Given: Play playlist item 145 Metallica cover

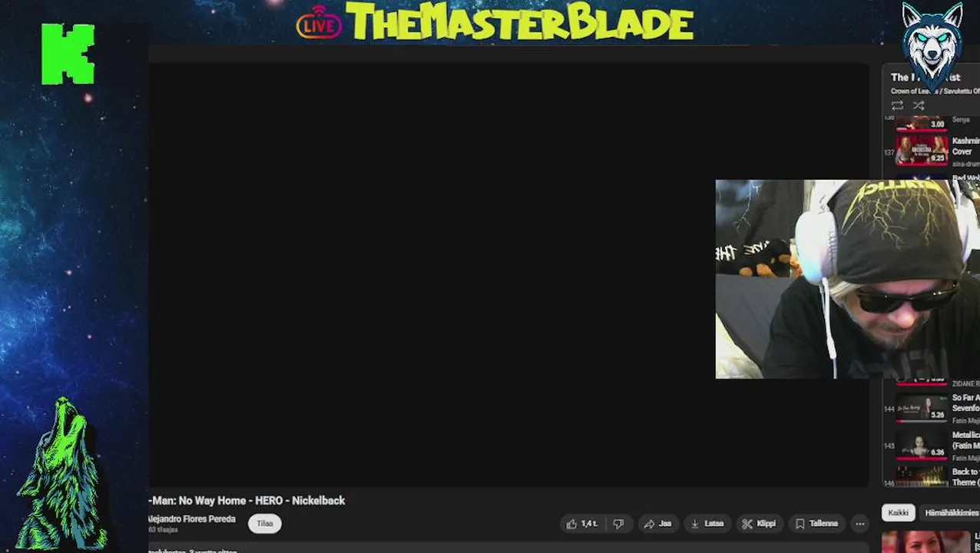Looking at the screenshot, I should click(x=933, y=445).
